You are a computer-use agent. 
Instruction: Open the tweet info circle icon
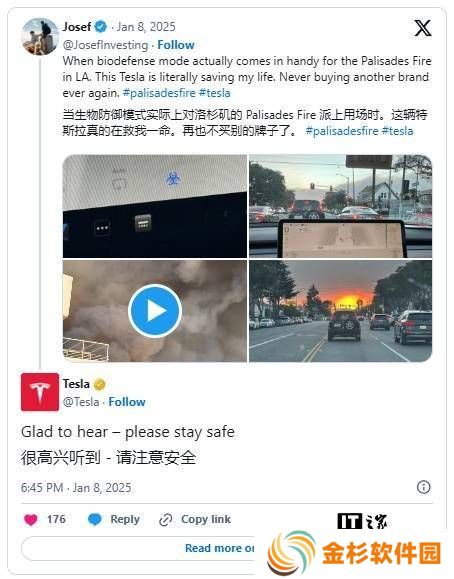tap(423, 487)
